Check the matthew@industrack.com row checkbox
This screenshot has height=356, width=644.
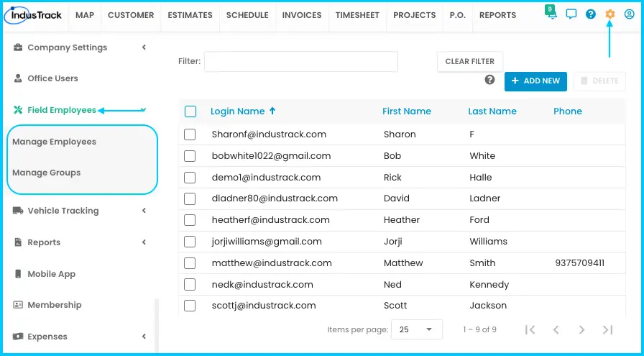click(x=190, y=263)
